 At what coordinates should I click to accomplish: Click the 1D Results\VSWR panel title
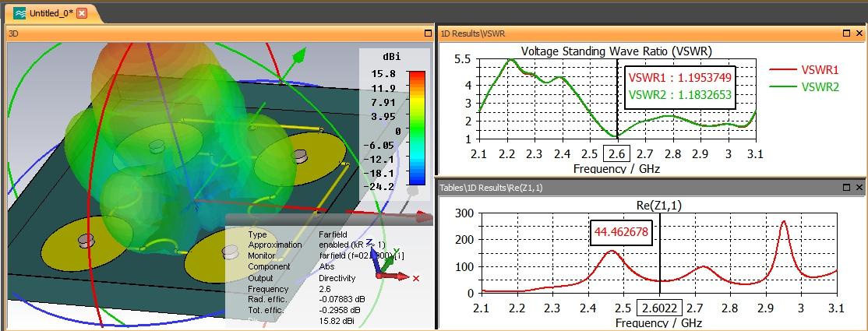[473, 33]
